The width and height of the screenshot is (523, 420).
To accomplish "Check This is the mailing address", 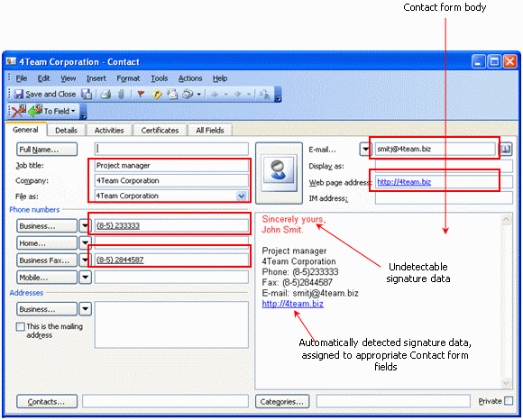I will tap(21, 326).
